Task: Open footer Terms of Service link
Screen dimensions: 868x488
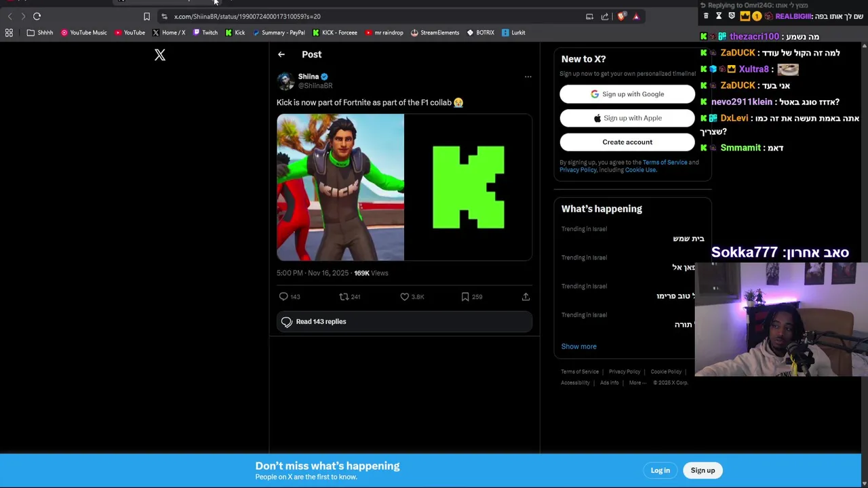Action: tap(580, 372)
